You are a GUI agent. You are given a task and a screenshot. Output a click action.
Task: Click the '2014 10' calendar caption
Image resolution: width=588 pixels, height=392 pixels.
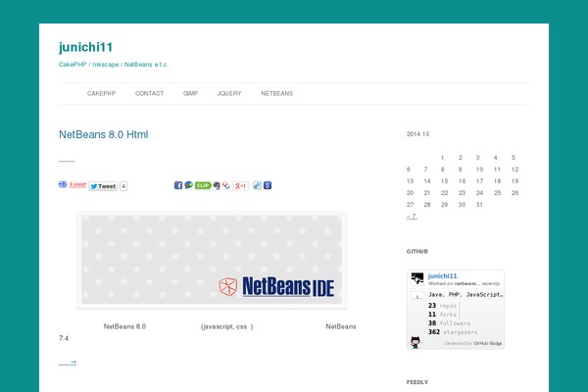click(x=417, y=134)
